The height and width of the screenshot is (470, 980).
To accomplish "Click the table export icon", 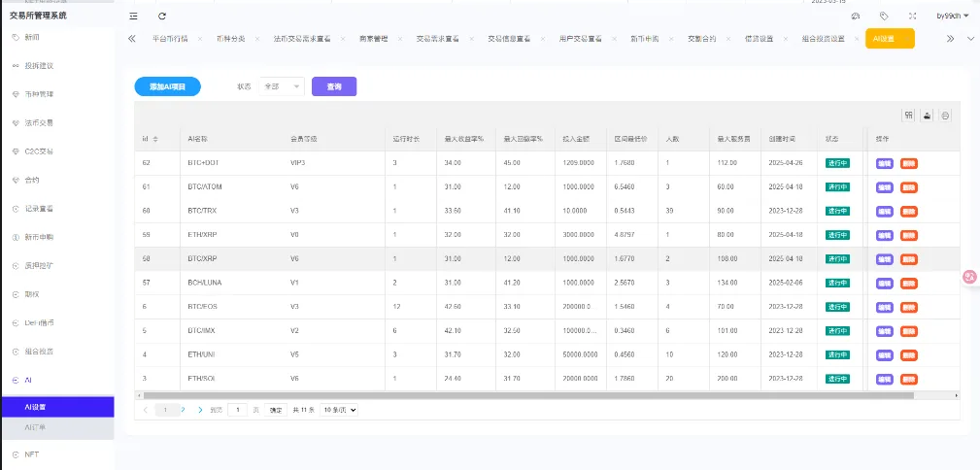I will point(927,115).
